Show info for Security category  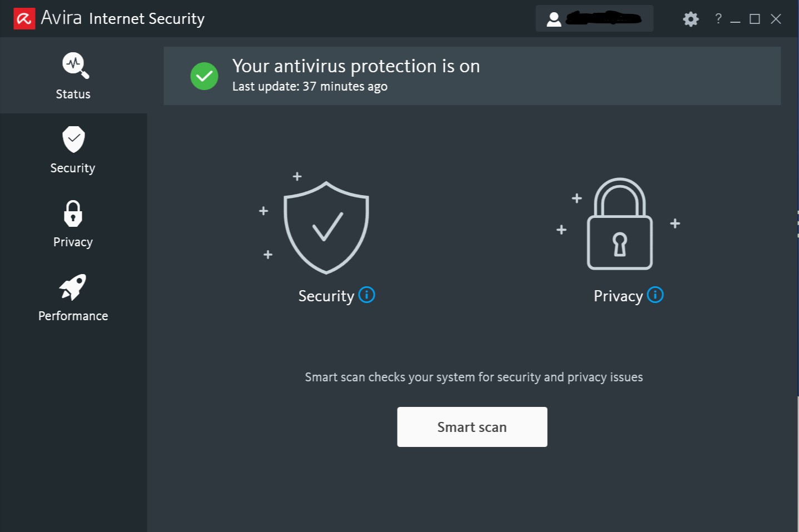coord(367,295)
